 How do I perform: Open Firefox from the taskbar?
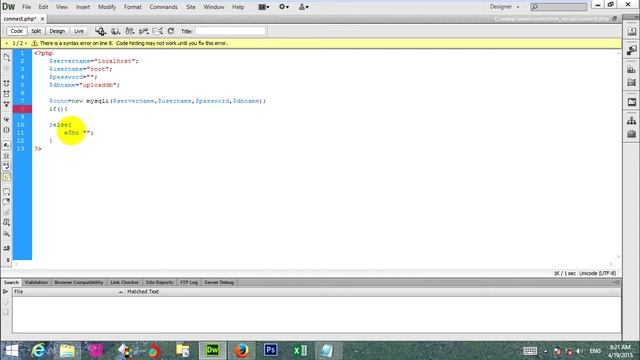point(242,350)
